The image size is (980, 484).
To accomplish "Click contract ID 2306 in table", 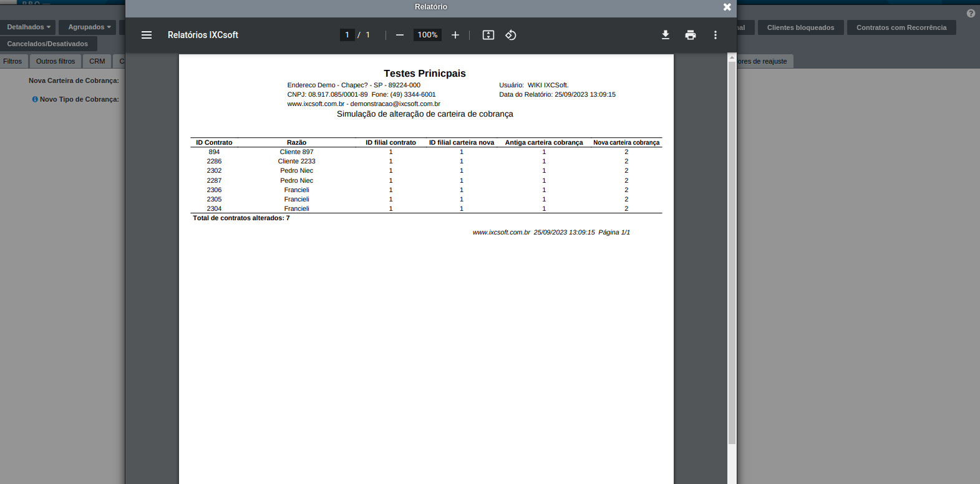I will (x=214, y=190).
